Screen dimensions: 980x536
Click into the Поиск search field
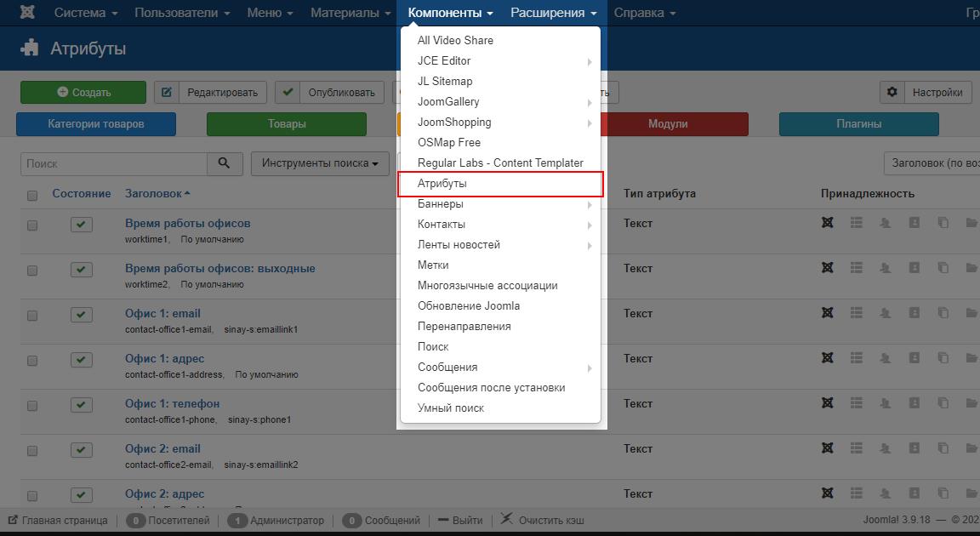coord(114,163)
